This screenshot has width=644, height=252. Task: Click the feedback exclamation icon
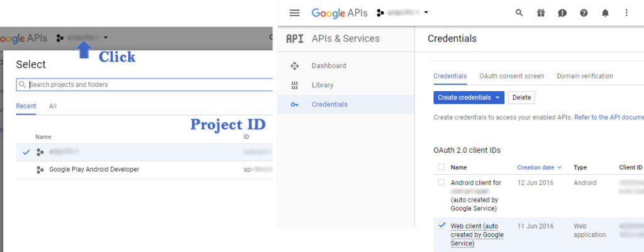click(562, 13)
